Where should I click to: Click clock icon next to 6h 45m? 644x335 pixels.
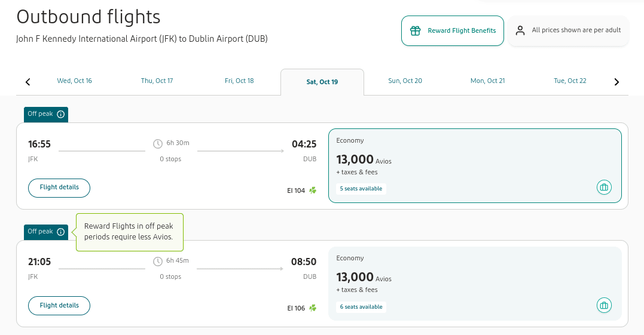coord(158,261)
